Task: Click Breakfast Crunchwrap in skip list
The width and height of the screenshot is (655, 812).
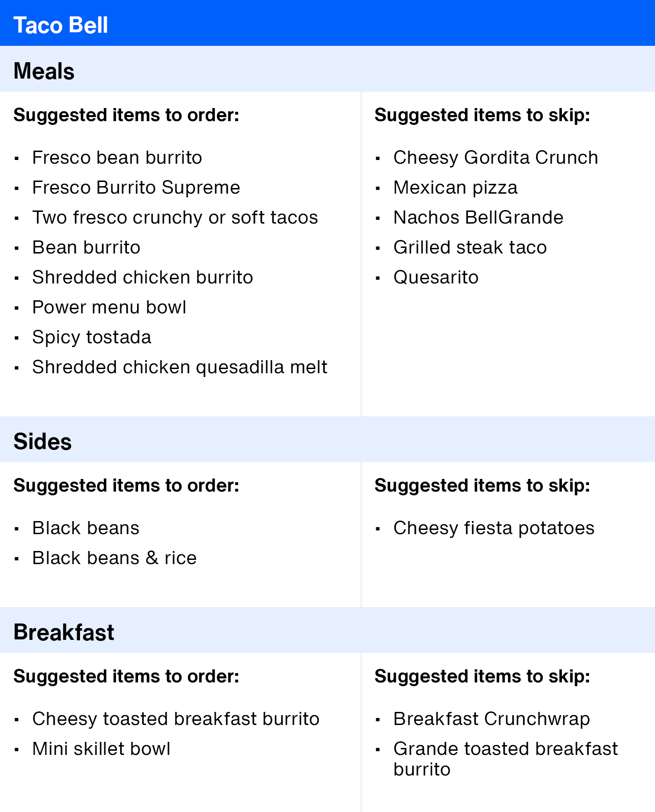Action: pos(491,719)
